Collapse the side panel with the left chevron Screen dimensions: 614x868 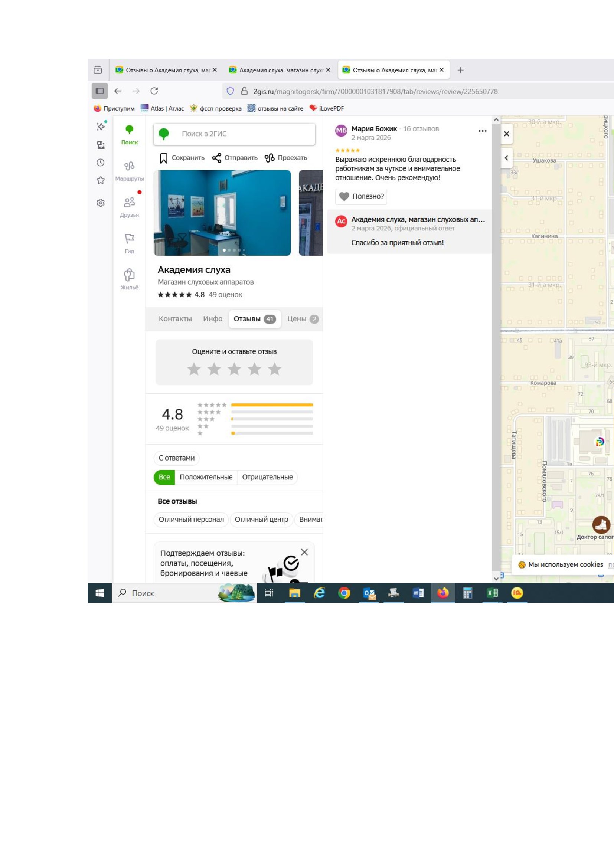pyautogui.click(x=506, y=158)
